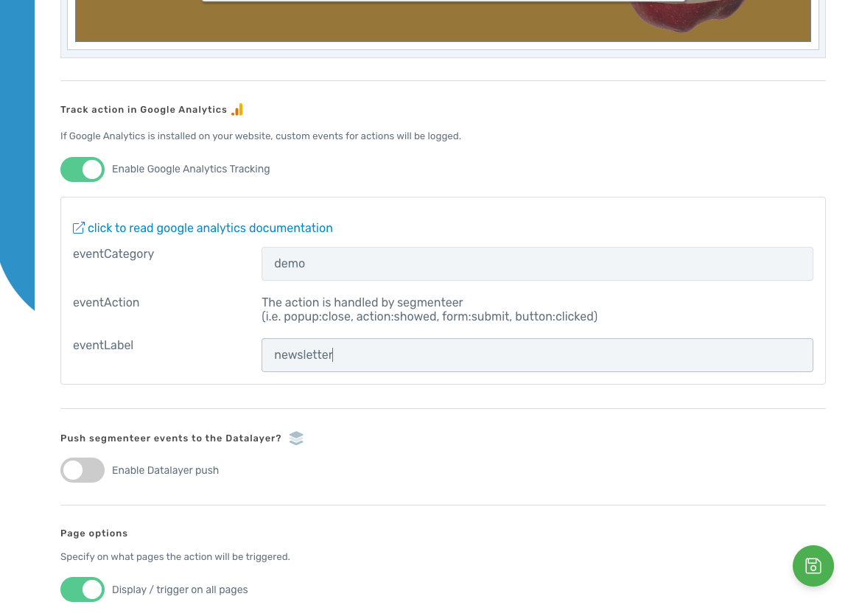Click the 'Specify on what pages' description
The image size is (848, 616).
tap(175, 557)
